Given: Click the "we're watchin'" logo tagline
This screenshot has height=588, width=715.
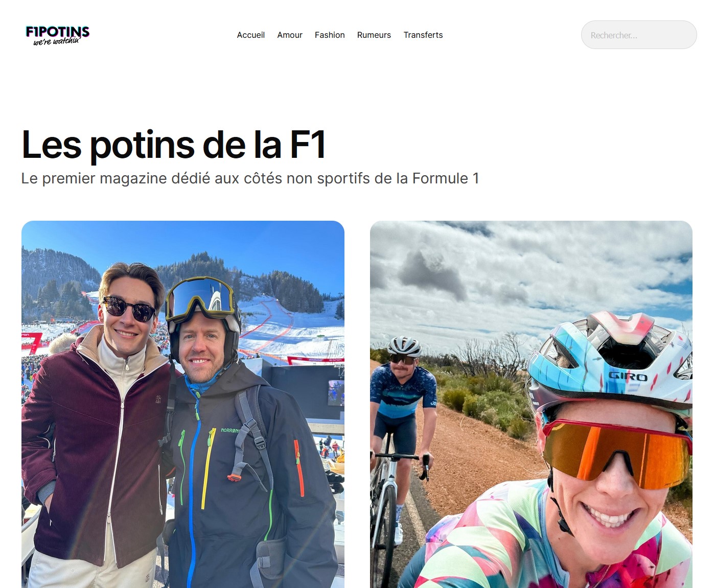Looking at the screenshot, I should point(57,41).
